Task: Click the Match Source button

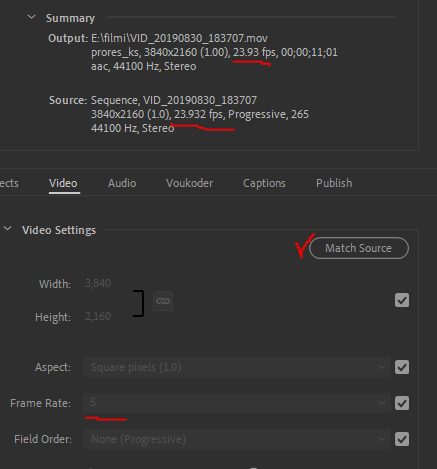Action: (x=359, y=248)
